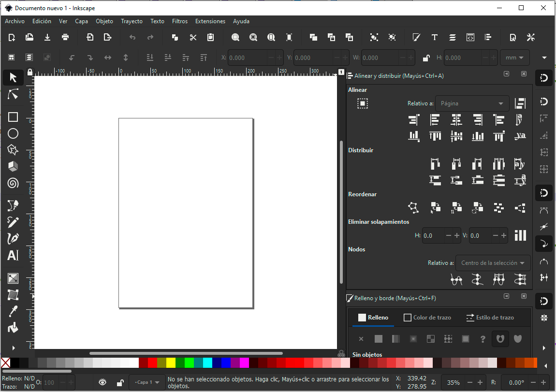Pick the Rectangle tool
Image resolution: width=556 pixels, height=392 pixels.
click(13, 117)
